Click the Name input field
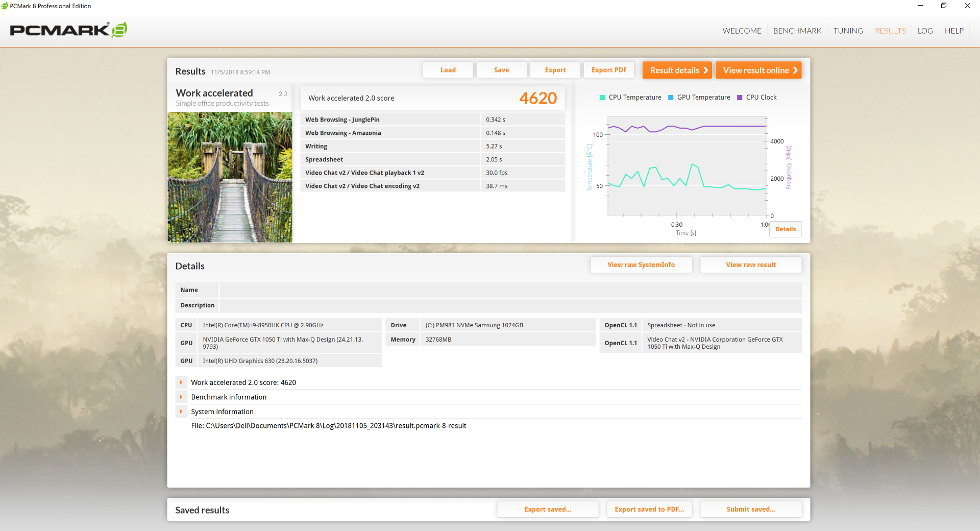This screenshot has height=531, width=980. pyautogui.click(x=510, y=290)
